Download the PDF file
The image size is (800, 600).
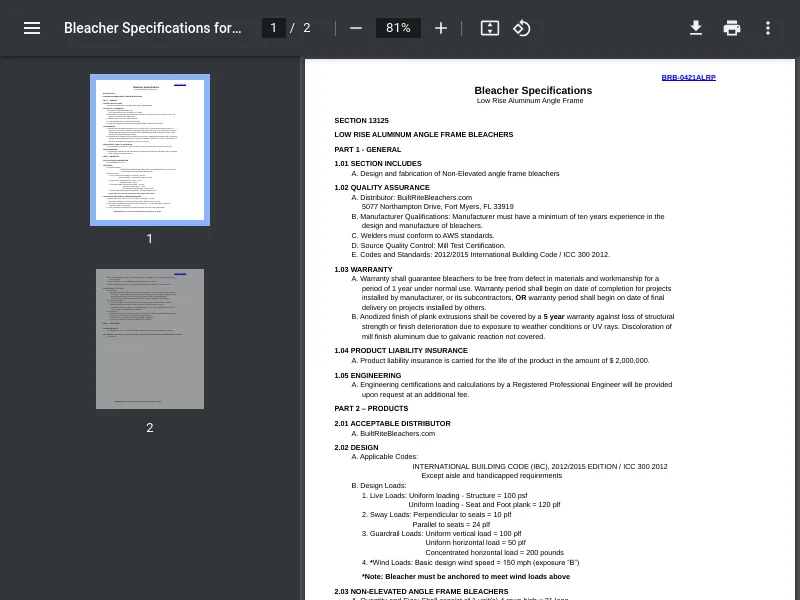pos(696,28)
